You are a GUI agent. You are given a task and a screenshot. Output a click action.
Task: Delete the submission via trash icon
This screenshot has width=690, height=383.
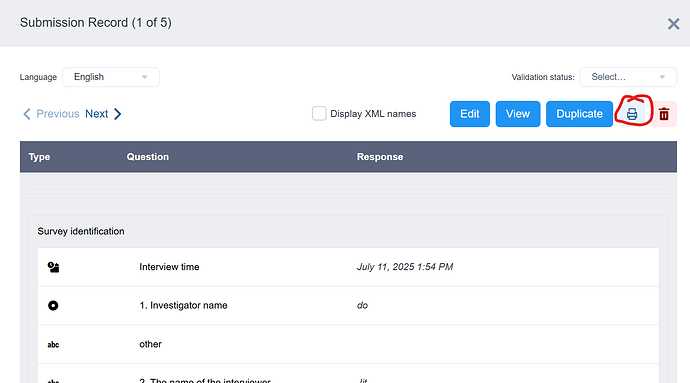664,114
